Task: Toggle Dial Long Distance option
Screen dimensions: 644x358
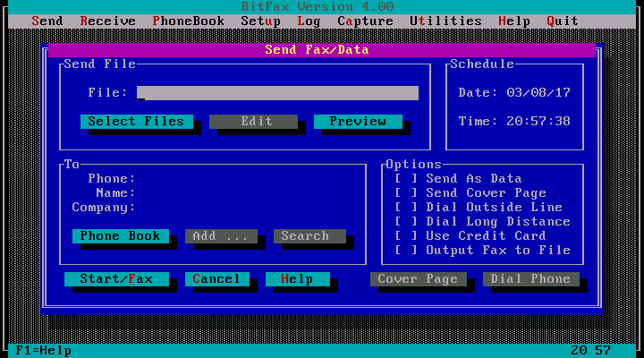Action: [x=406, y=222]
